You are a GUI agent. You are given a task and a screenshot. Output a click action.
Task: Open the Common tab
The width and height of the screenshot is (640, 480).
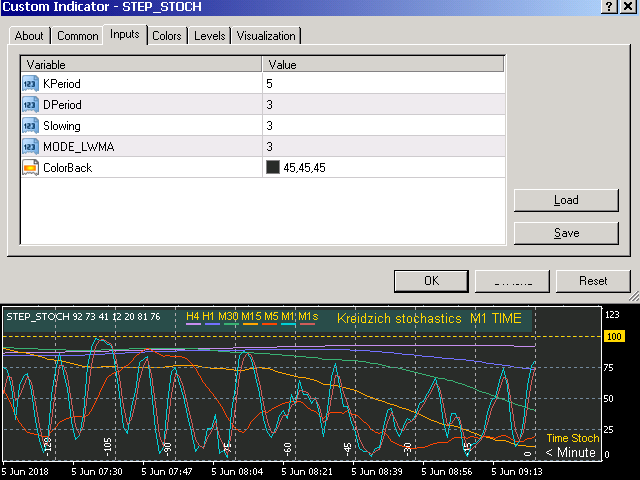[77, 36]
